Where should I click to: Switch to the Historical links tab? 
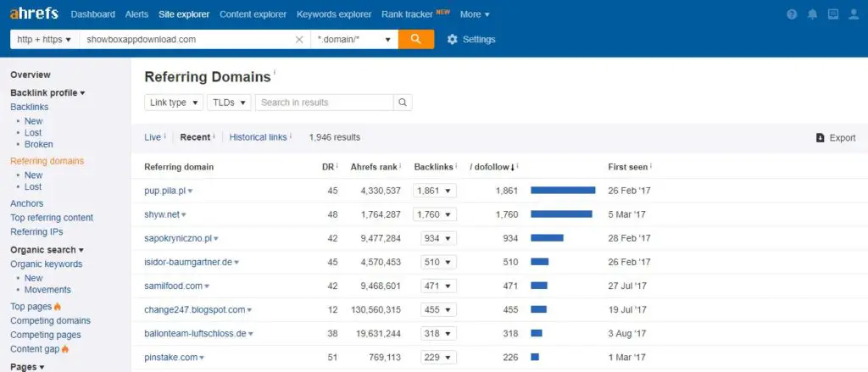point(258,137)
